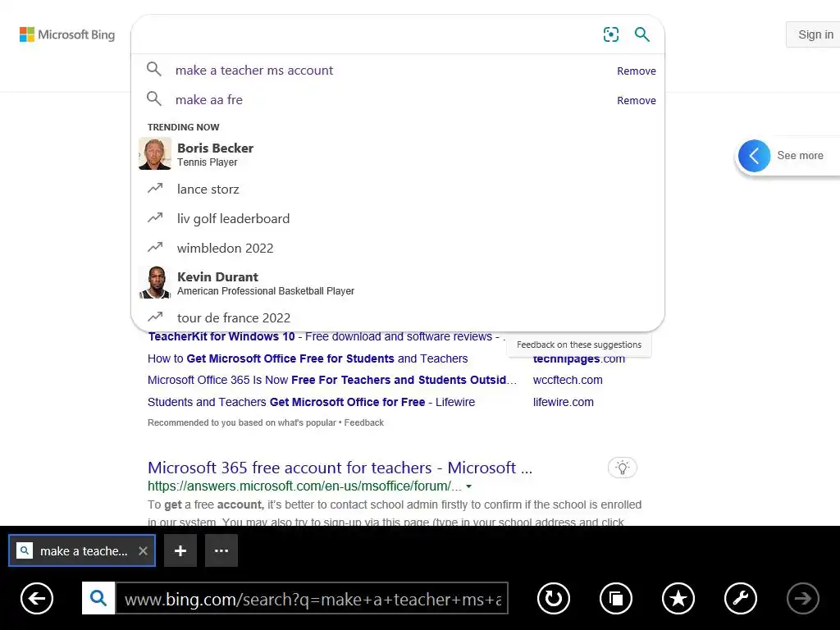Open visual search camera icon
This screenshot has width=840, height=630.
point(610,34)
